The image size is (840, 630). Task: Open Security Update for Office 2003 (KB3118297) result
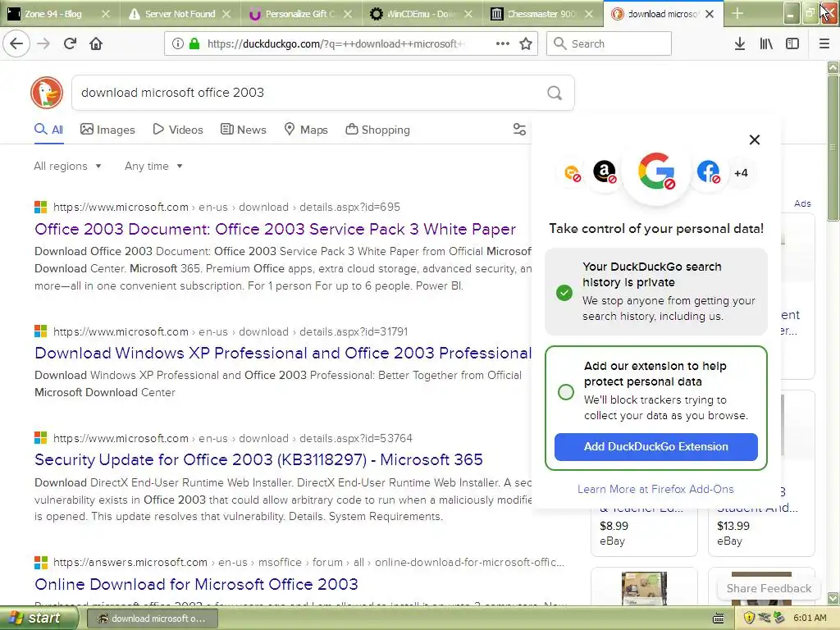tap(258, 459)
